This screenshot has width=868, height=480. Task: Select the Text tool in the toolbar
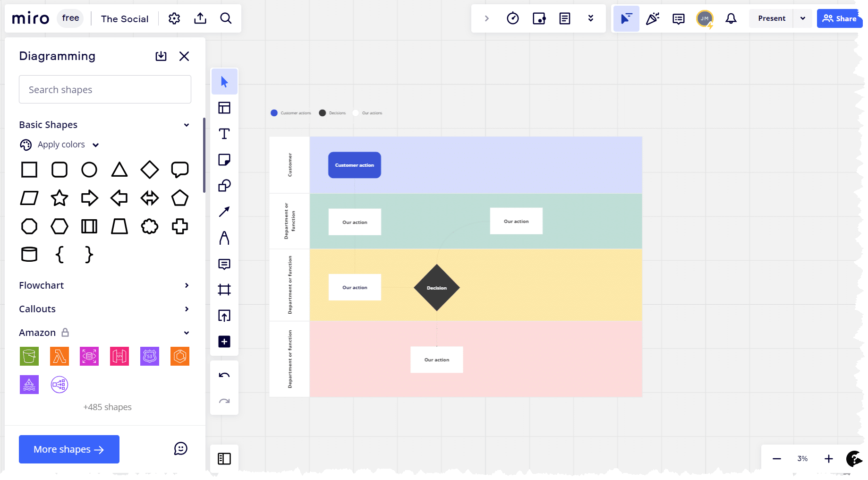click(x=224, y=134)
